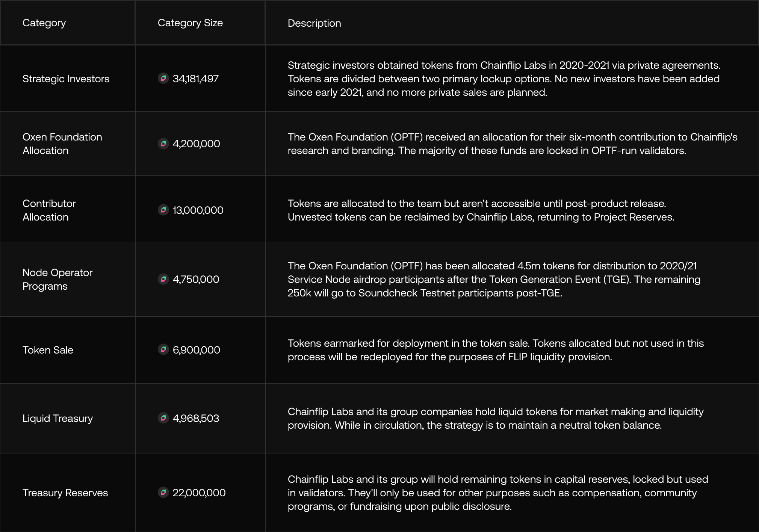
Task: Click the Token Sale row label
Action: click(48, 350)
